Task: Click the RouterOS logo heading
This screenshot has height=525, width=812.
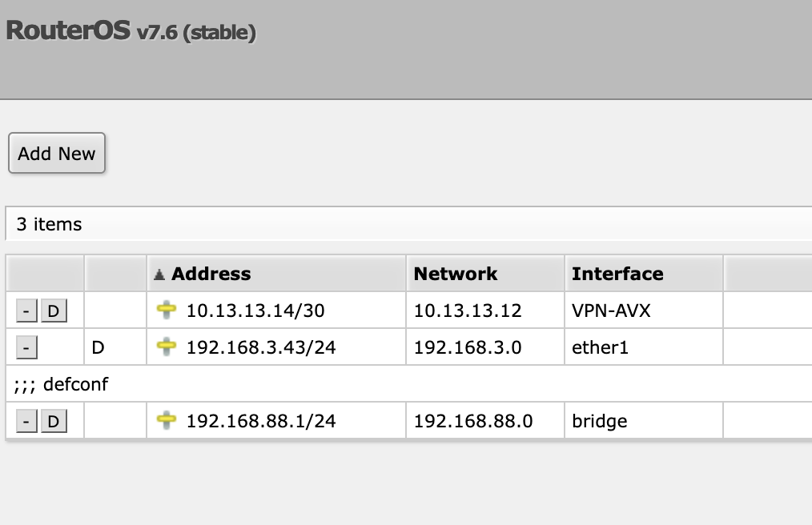Action: point(68,30)
